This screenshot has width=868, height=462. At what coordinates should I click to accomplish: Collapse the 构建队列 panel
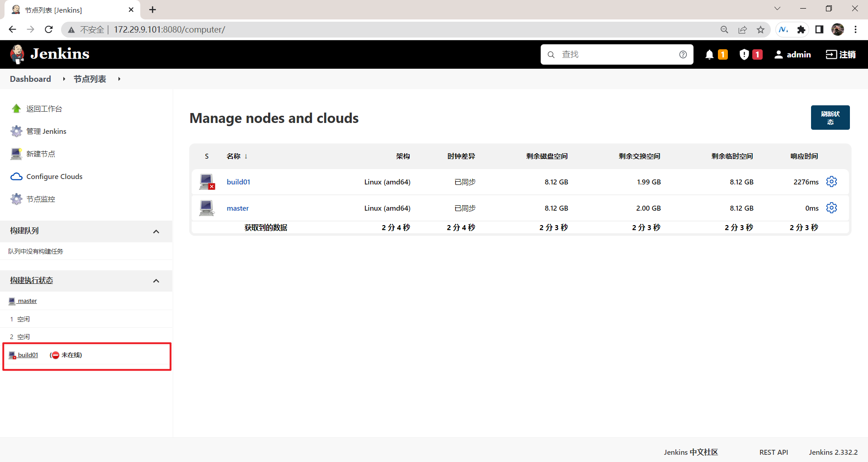(x=156, y=231)
